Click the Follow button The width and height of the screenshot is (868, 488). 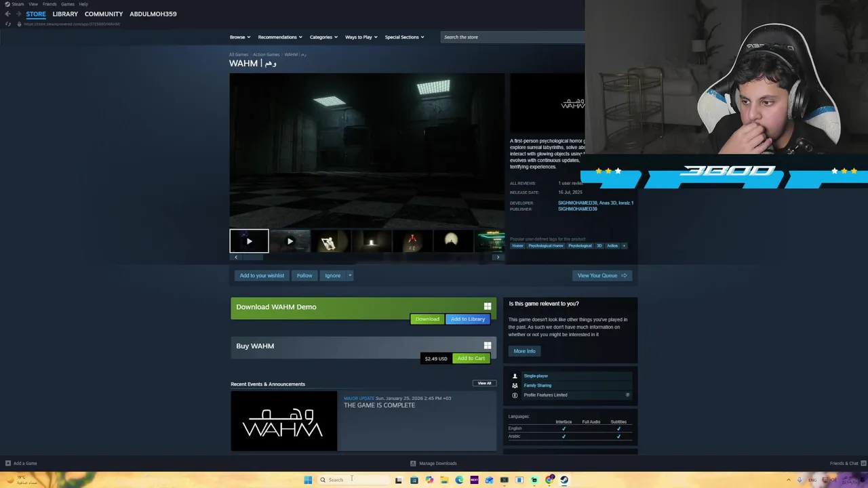[304, 275]
